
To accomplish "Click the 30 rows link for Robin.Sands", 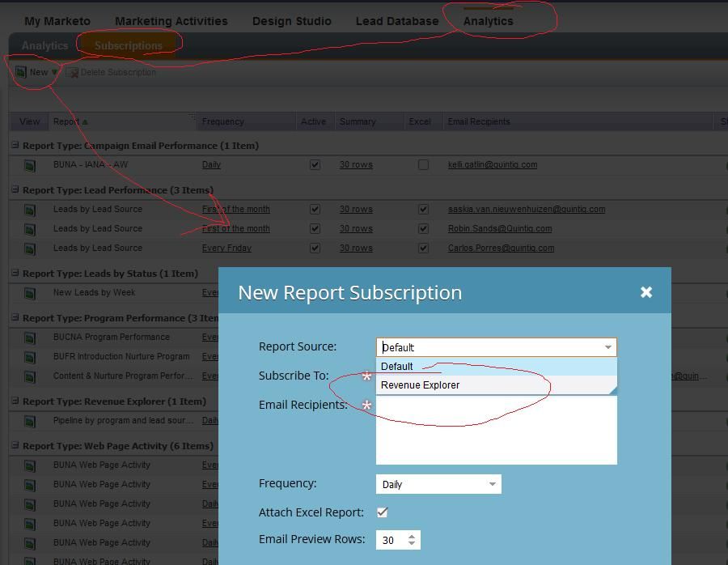I will (x=356, y=229).
